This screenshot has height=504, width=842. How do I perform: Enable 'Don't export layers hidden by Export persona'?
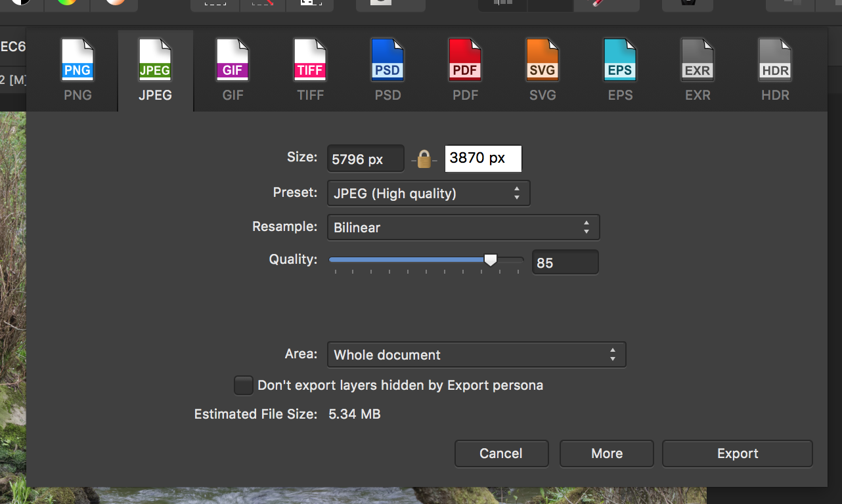click(244, 385)
